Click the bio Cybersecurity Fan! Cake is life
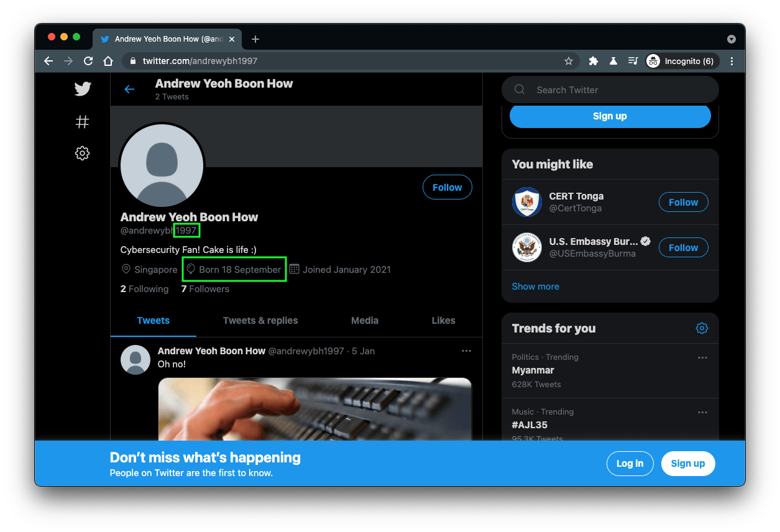This screenshot has width=780, height=532. pyautogui.click(x=188, y=250)
